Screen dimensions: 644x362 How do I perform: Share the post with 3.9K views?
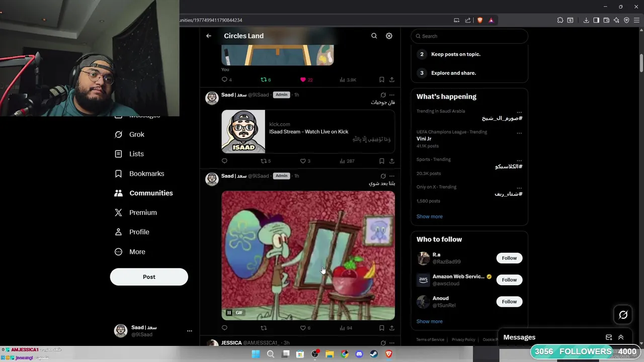point(392,79)
